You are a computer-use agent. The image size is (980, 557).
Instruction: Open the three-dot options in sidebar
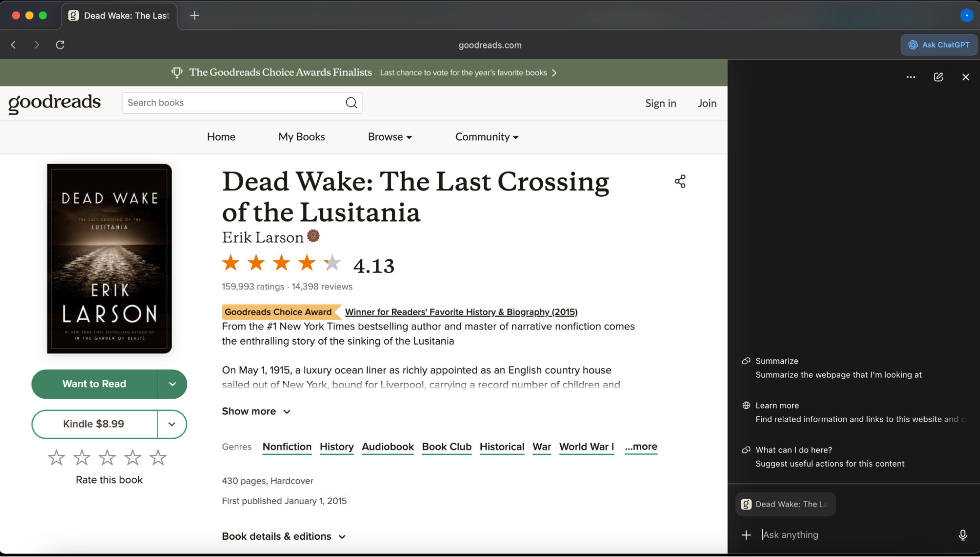tap(910, 77)
